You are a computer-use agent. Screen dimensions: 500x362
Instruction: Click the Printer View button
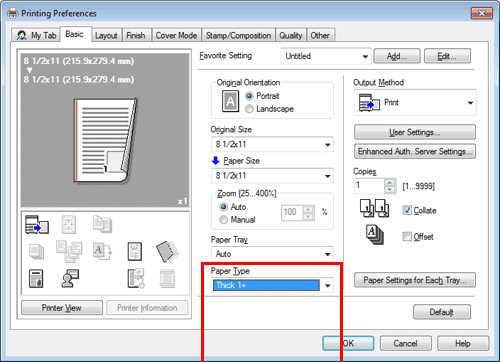click(x=62, y=308)
